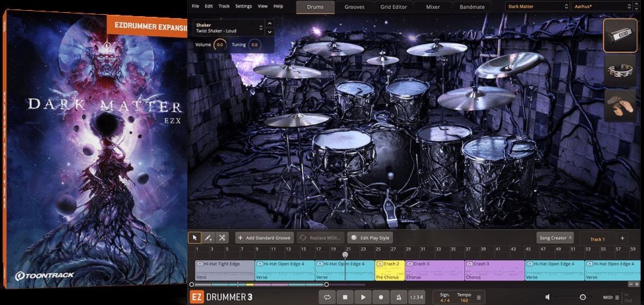
Task: Open the Dark Matter library dropdown
Action: (x=536, y=7)
